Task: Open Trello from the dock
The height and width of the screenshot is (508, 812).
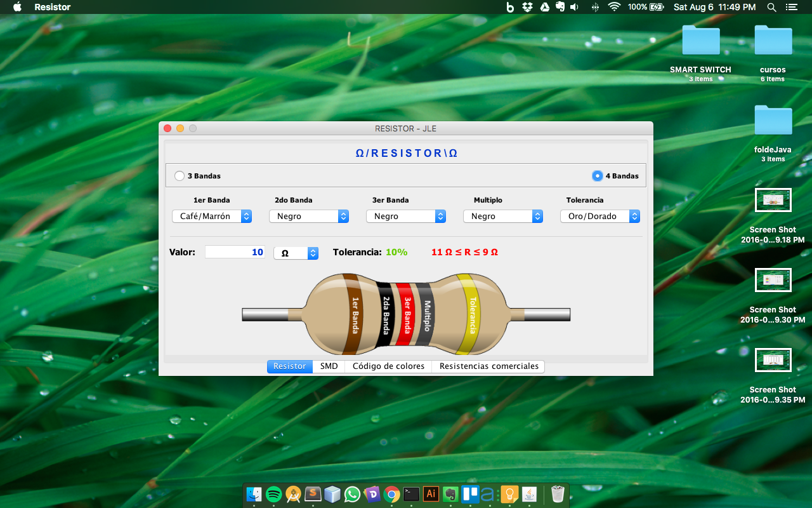Action: (x=470, y=494)
